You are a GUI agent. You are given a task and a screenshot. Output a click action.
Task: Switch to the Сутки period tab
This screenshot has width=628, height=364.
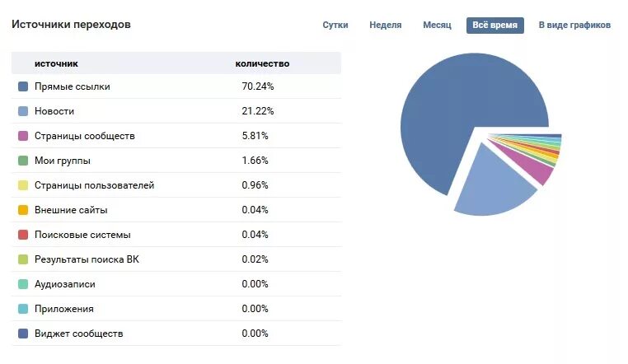click(x=335, y=26)
